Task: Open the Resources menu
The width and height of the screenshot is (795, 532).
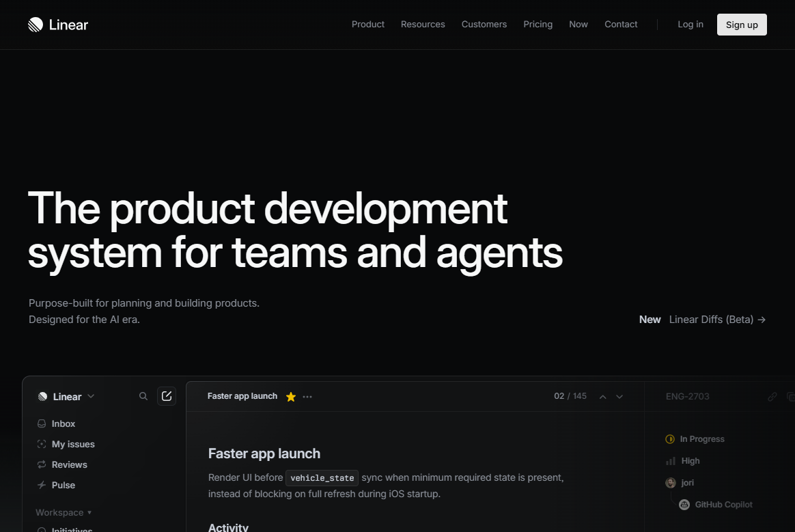Action: click(x=423, y=25)
